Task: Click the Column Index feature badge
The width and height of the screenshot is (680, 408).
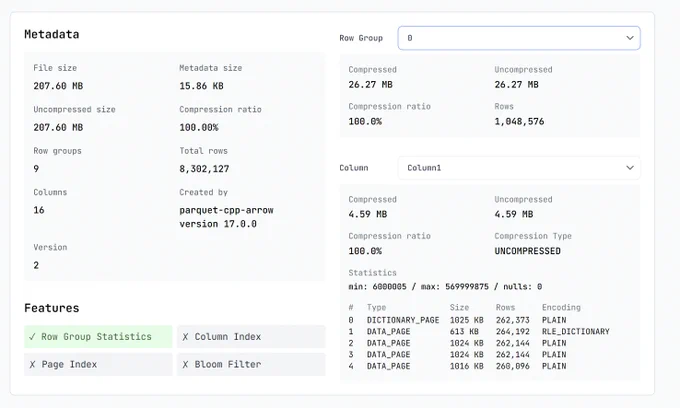Action: click(251, 337)
